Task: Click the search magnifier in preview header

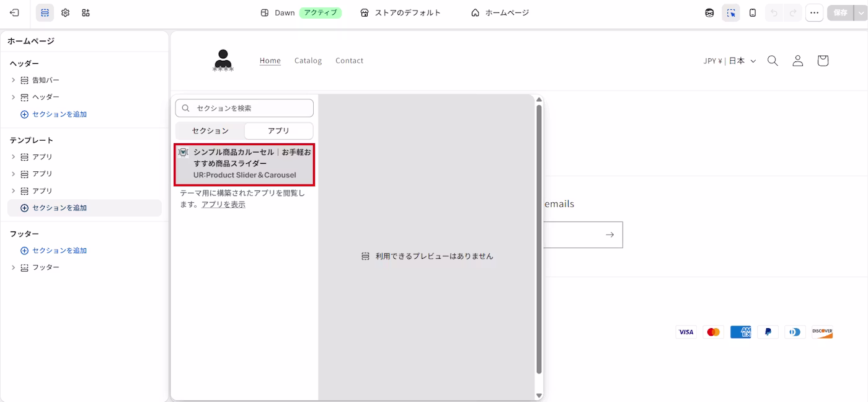Action: 773,61
